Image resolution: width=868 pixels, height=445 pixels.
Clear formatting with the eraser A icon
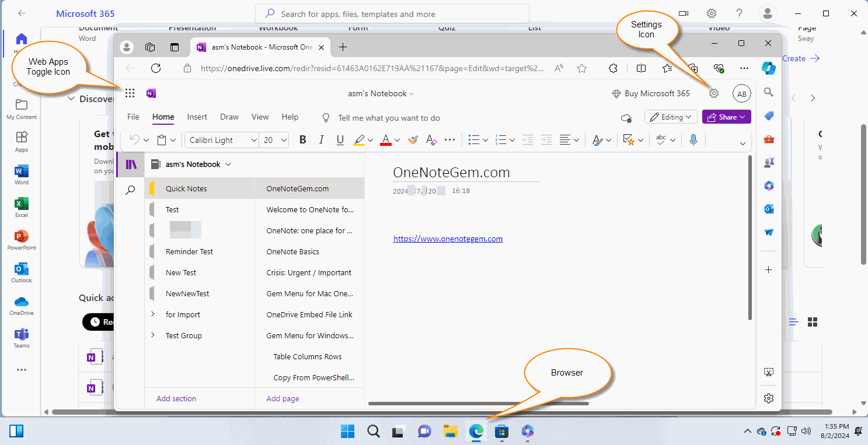point(431,140)
